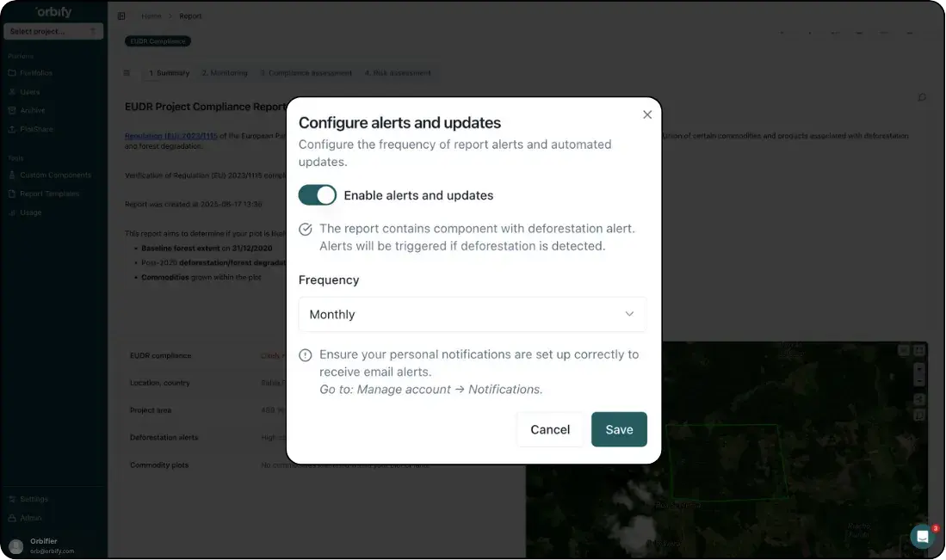This screenshot has height=560, width=946.
Task: Collapse the report summary panel icon
Action: 127,72
